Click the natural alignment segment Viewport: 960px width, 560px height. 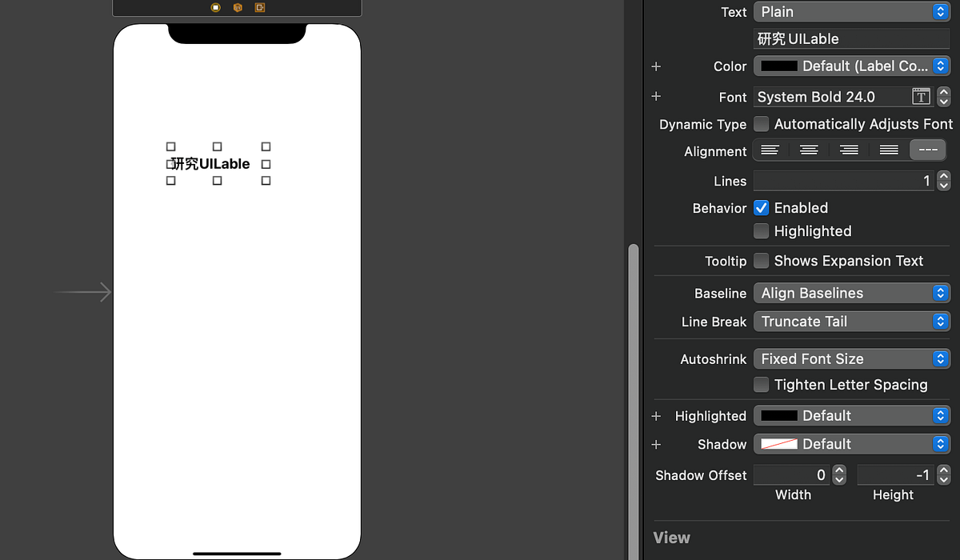[x=928, y=150]
